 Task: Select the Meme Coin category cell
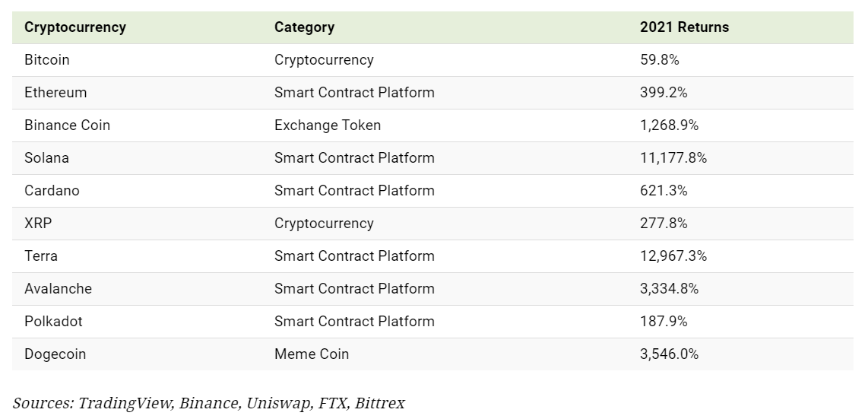312,354
